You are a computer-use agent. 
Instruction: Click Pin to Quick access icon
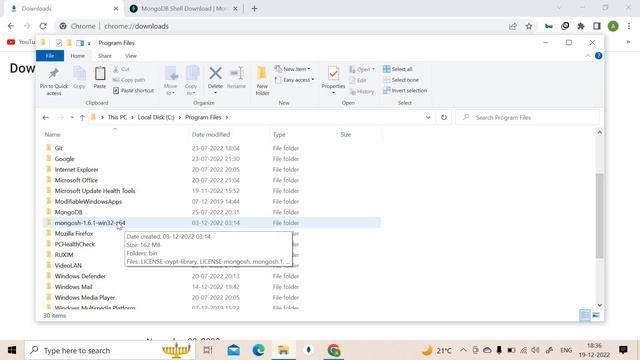click(53, 74)
